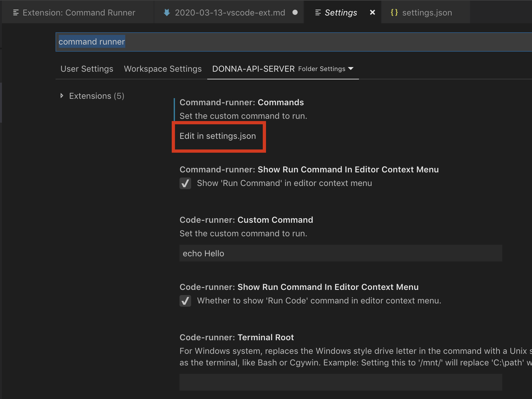
Task: Toggle the 'Run Code' context menu checkbox
Action: [185, 301]
